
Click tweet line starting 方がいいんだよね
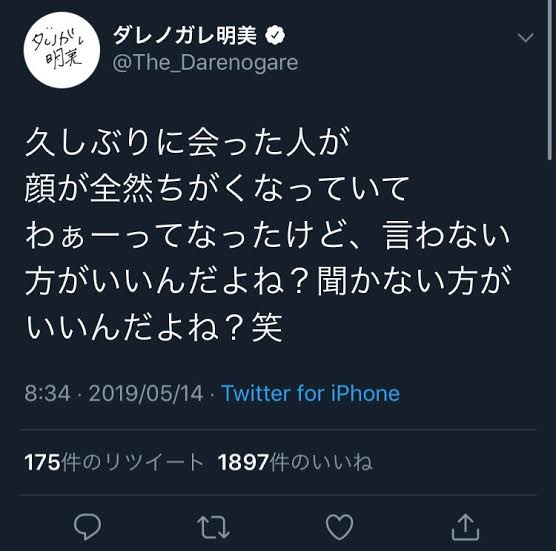(x=268, y=281)
